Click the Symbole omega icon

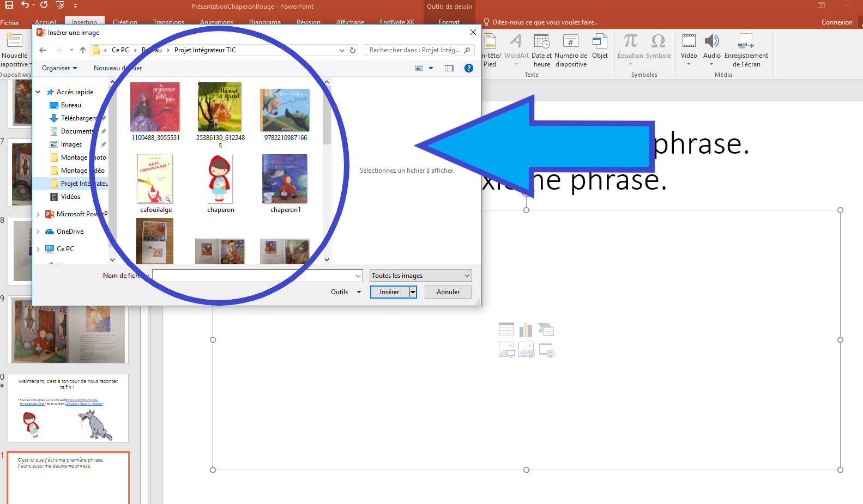pyautogui.click(x=659, y=46)
